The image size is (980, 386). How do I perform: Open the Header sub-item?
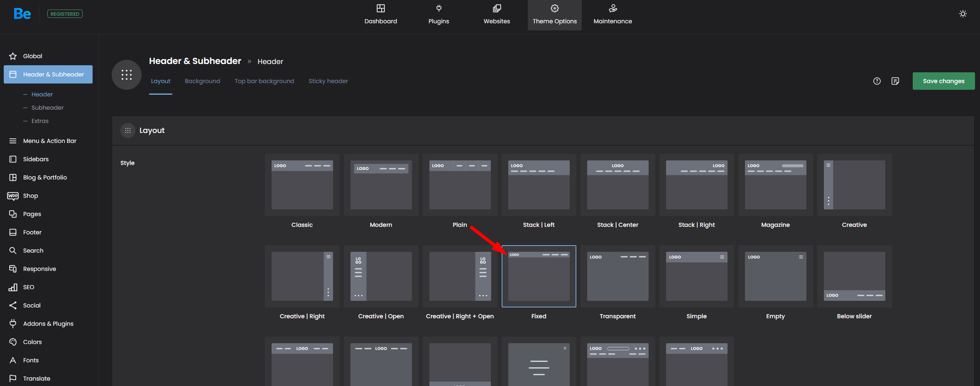click(42, 94)
